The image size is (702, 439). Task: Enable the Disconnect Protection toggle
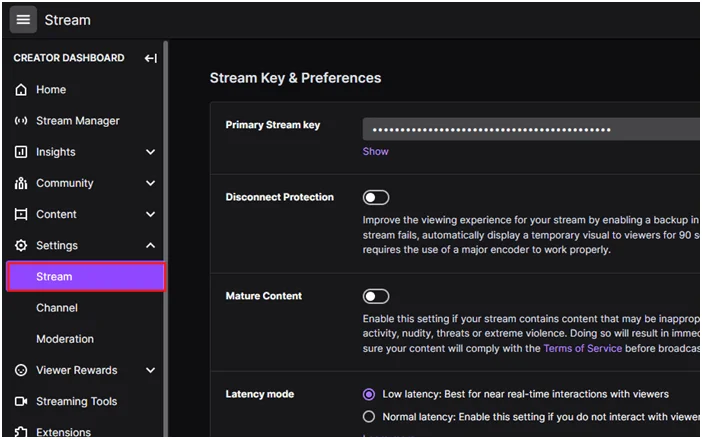(376, 197)
